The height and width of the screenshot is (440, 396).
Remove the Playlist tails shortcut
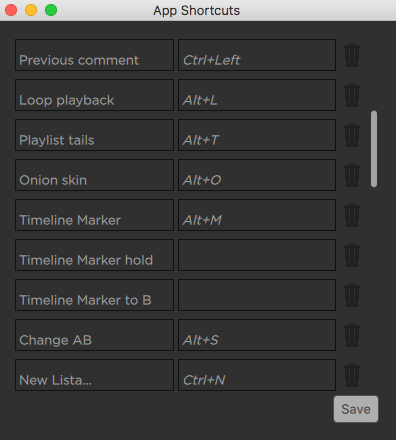(352, 135)
